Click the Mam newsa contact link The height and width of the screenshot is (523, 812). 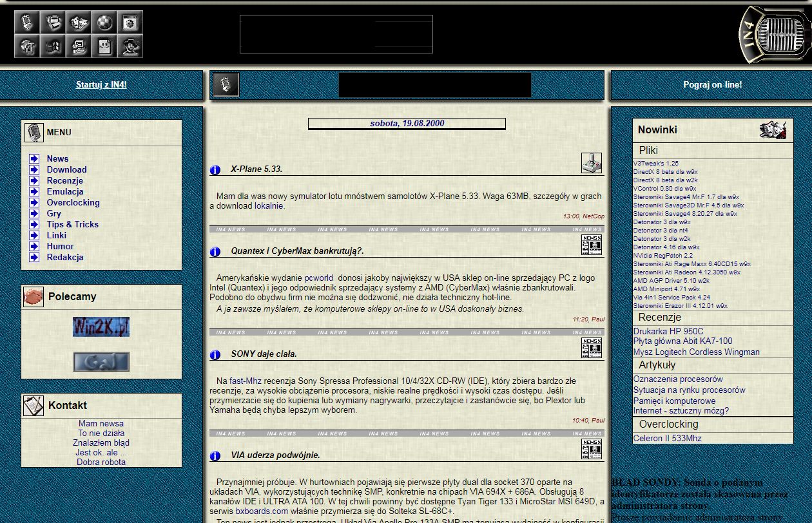[101, 424]
